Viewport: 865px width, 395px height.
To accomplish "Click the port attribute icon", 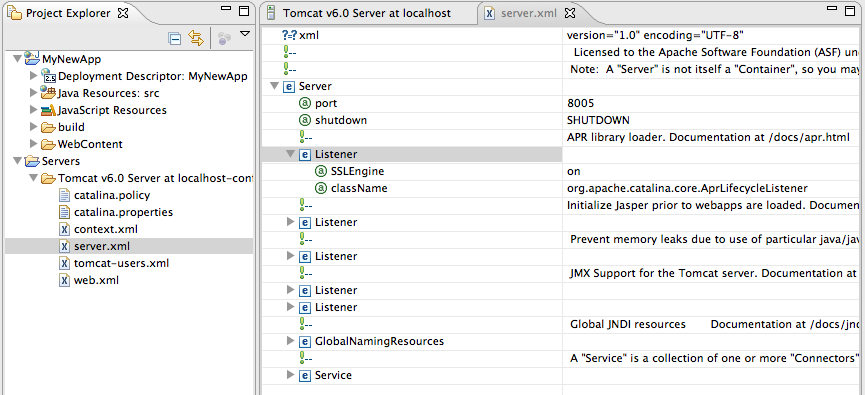I will 305,104.
